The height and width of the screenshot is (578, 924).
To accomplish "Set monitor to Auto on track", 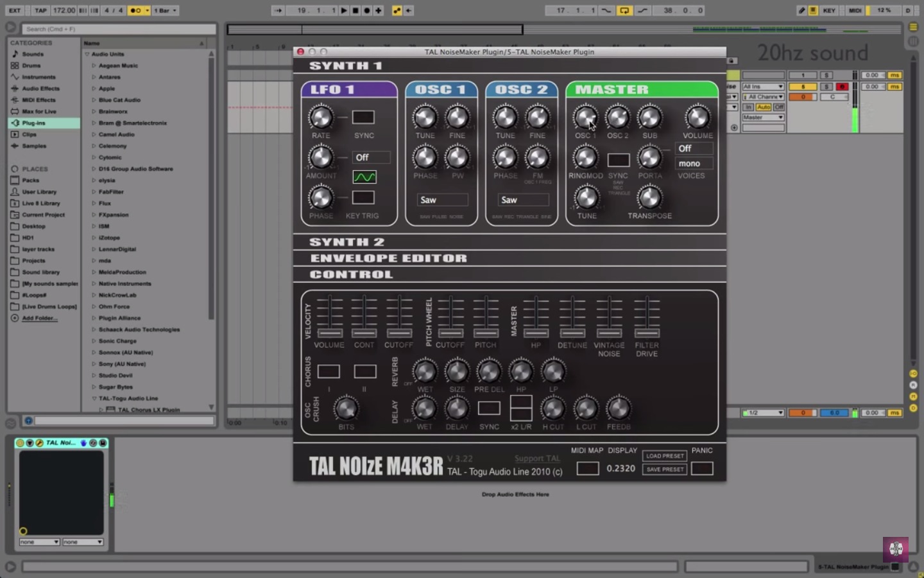I will click(764, 107).
